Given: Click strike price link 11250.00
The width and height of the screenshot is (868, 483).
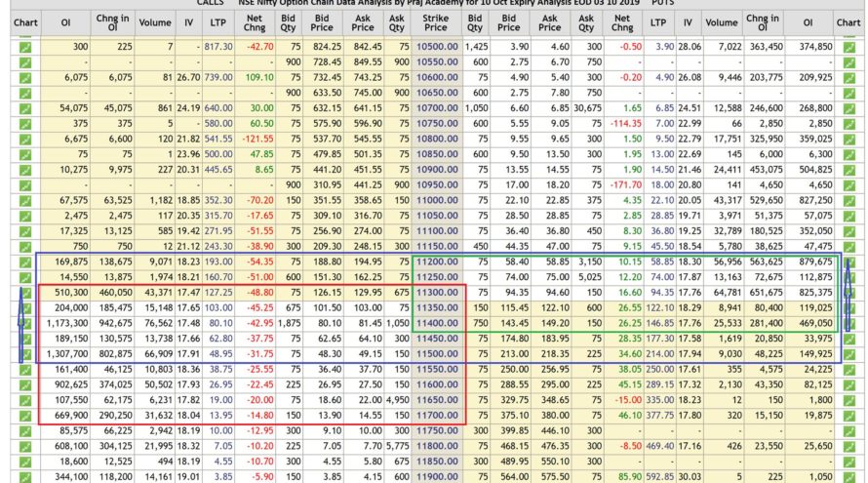Looking at the screenshot, I should coord(437,277).
